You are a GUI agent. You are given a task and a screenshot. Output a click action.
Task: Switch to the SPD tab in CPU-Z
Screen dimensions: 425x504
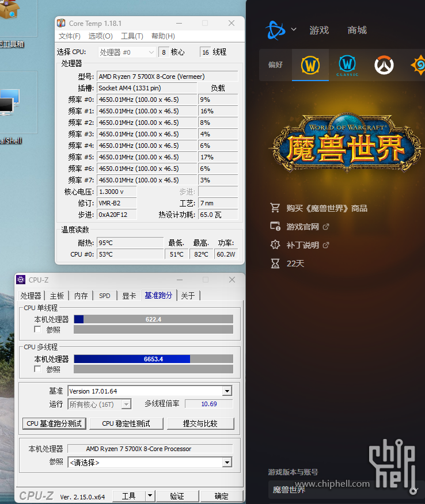coord(105,296)
